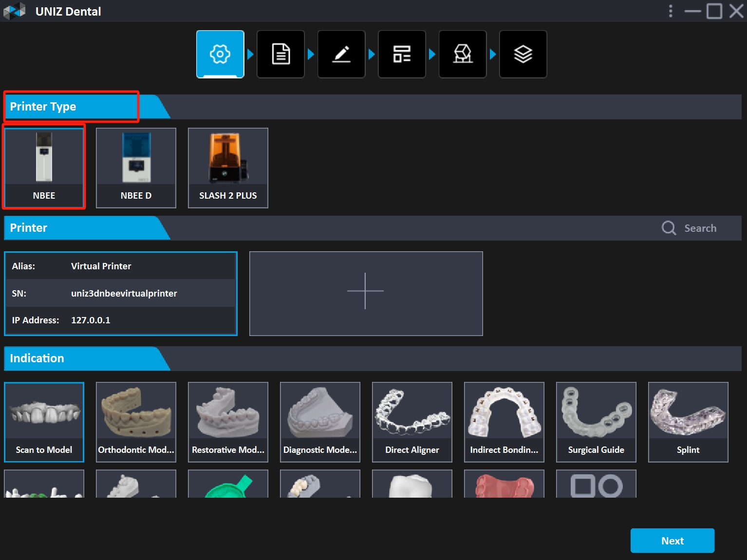Select the pink gingiva indication thumbnail

(504, 484)
